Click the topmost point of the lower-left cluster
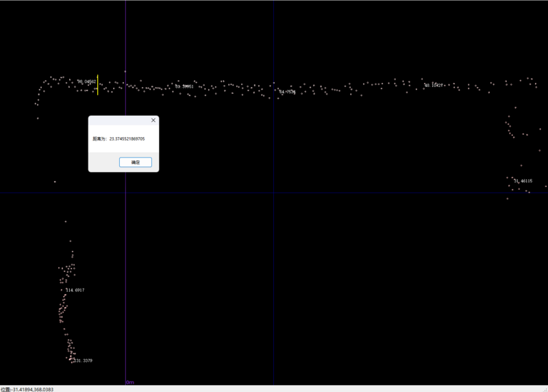This screenshot has height=392, width=548. (x=66, y=221)
